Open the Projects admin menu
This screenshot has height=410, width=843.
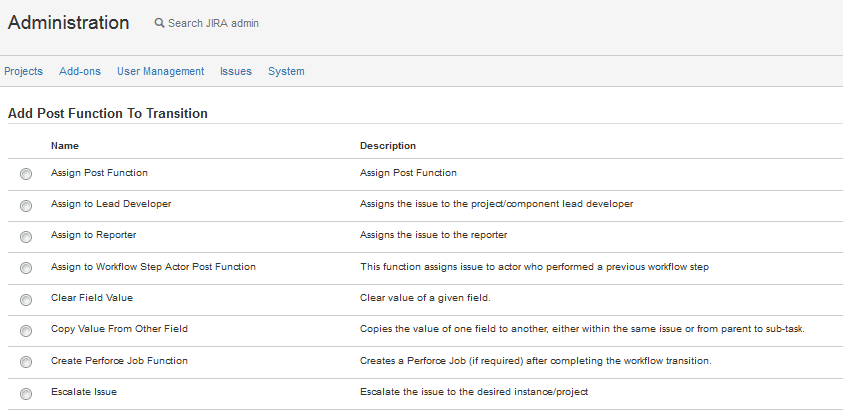pos(23,71)
